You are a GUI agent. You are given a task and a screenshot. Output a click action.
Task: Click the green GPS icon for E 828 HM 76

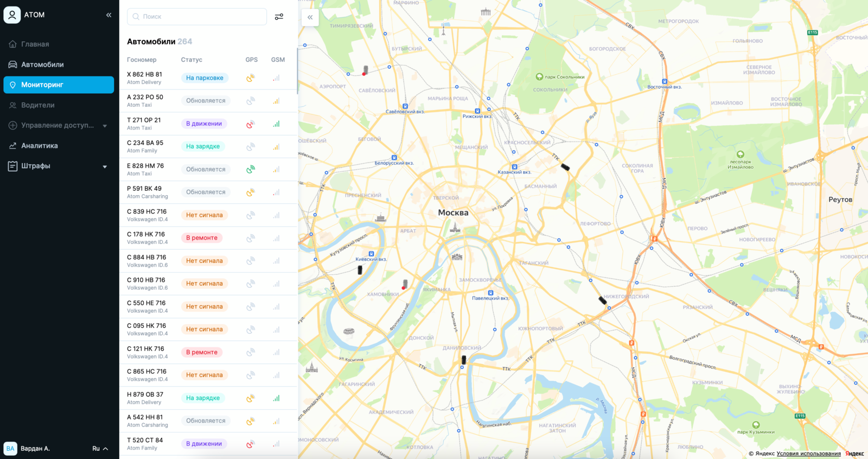[x=250, y=170]
